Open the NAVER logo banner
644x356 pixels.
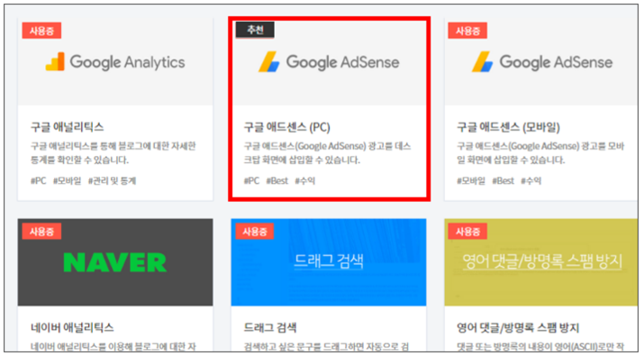coord(115,262)
